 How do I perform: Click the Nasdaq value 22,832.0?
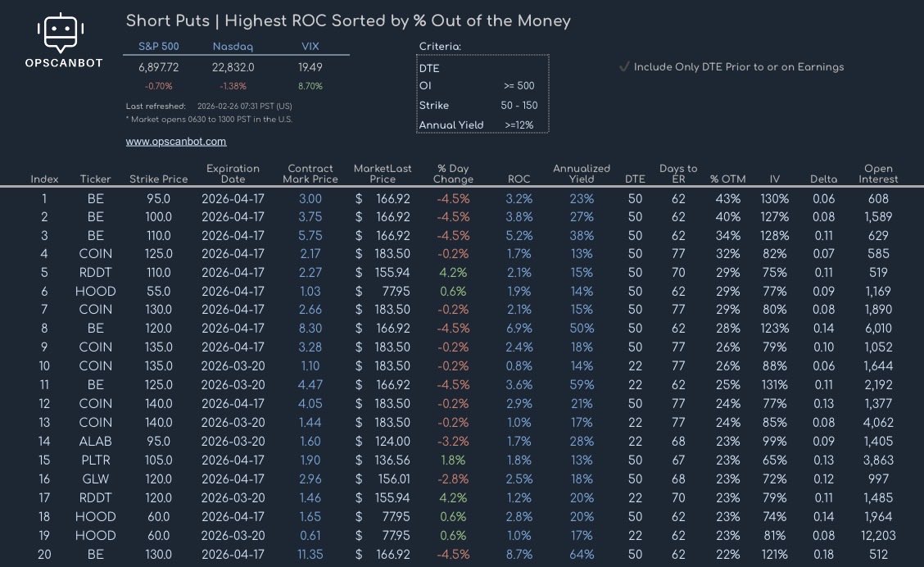coord(233,67)
